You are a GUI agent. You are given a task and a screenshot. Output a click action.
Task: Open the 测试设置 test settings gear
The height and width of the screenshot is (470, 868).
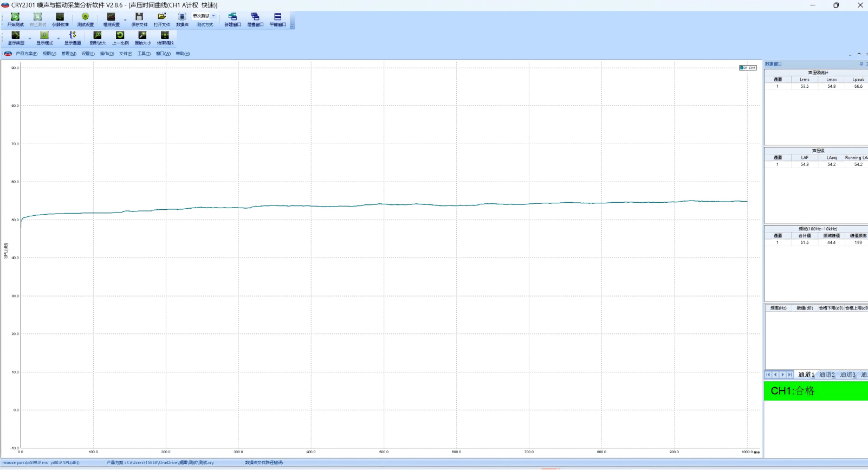point(85,17)
